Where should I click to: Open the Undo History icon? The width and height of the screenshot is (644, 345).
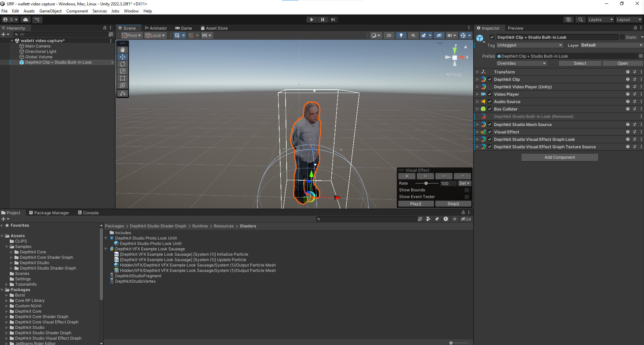tap(569, 20)
